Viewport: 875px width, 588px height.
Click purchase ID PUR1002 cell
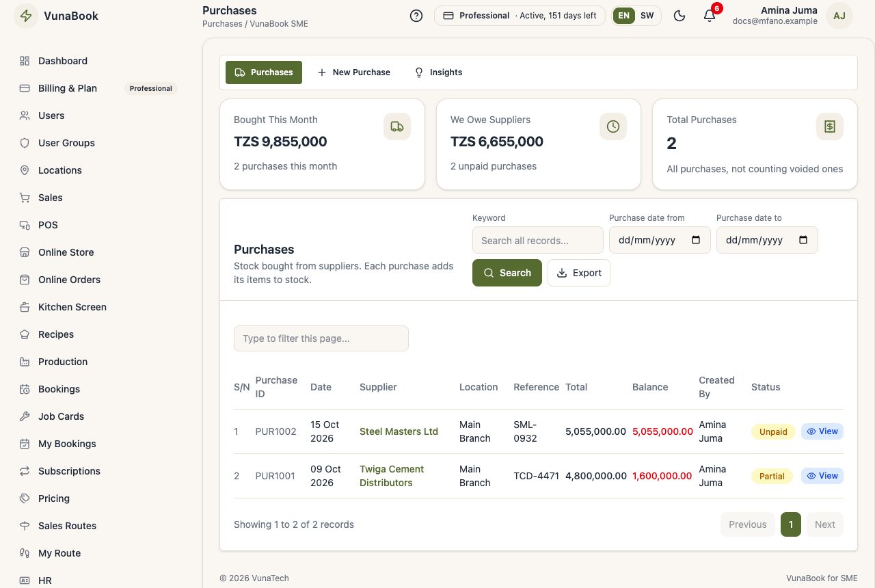tap(275, 431)
